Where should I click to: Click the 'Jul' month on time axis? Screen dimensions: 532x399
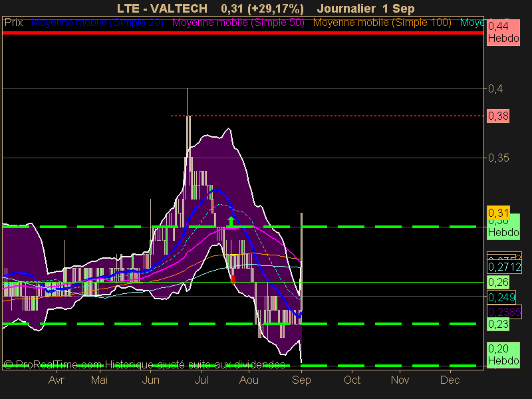tap(201, 380)
